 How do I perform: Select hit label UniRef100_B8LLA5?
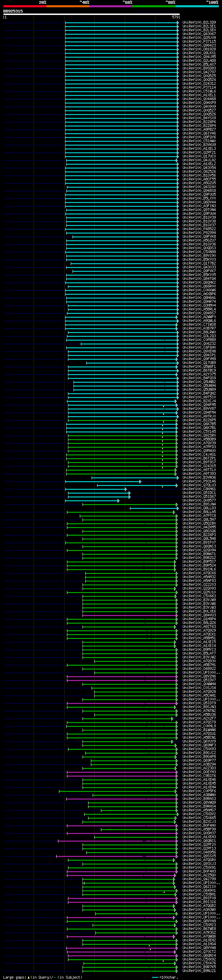pyautogui.click(x=199, y=512)
